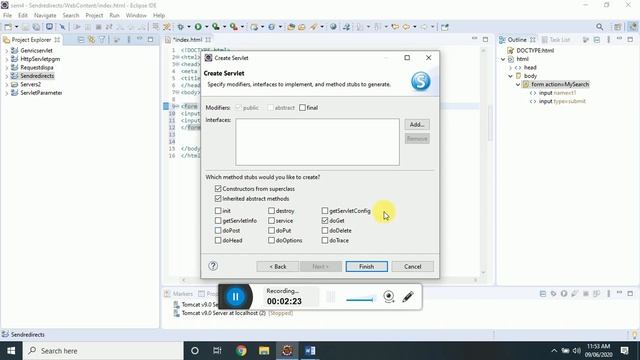Open the notification center icon
This screenshot has height=360, width=640.
(x=624, y=351)
